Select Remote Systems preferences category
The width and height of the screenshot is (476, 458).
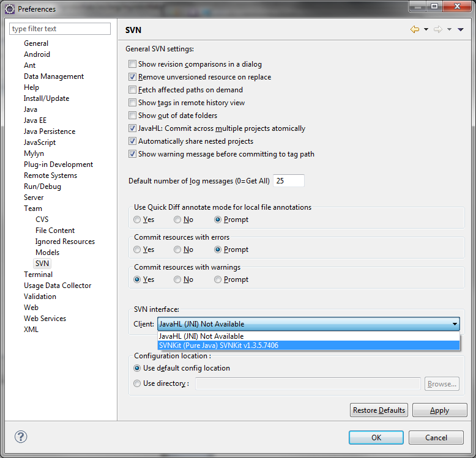pyautogui.click(x=50, y=175)
